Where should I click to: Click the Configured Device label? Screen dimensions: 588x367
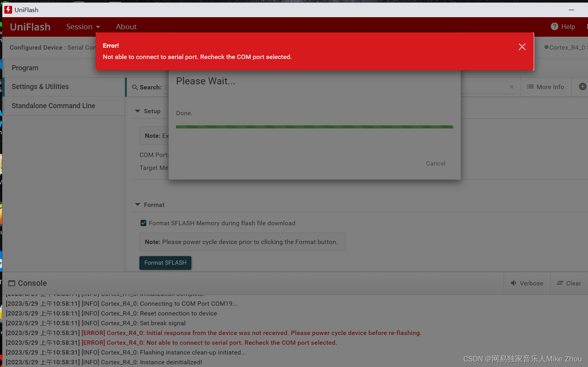tap(36, 47)
